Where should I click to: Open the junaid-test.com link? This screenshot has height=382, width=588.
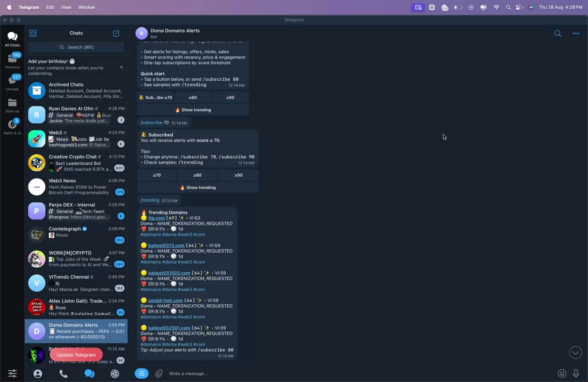click(165, 300)
